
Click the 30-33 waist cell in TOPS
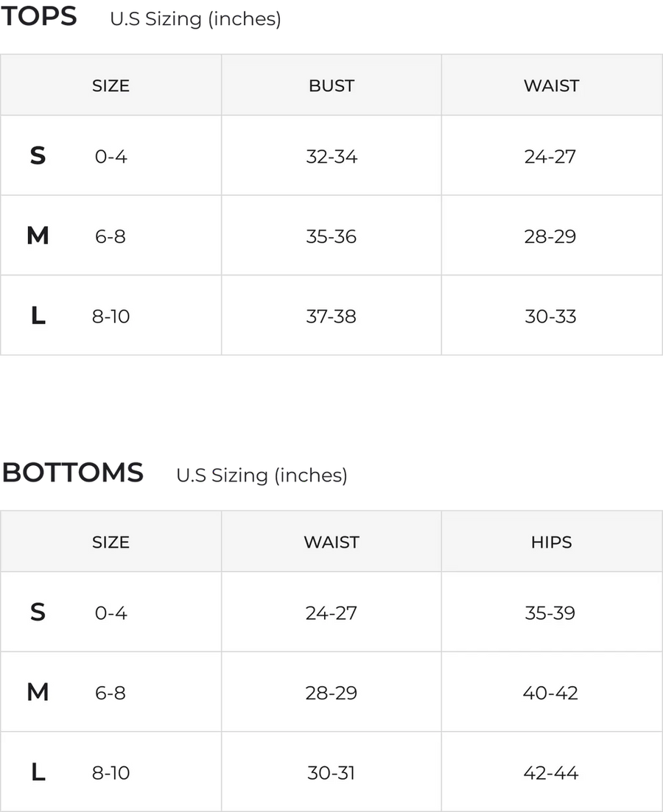(551, 317)
